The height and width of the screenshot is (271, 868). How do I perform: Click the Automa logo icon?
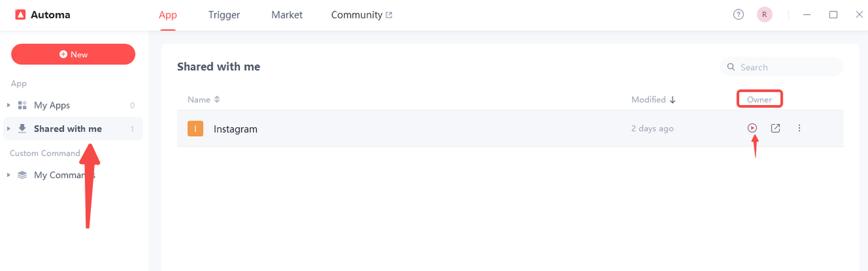click(20, 15)
